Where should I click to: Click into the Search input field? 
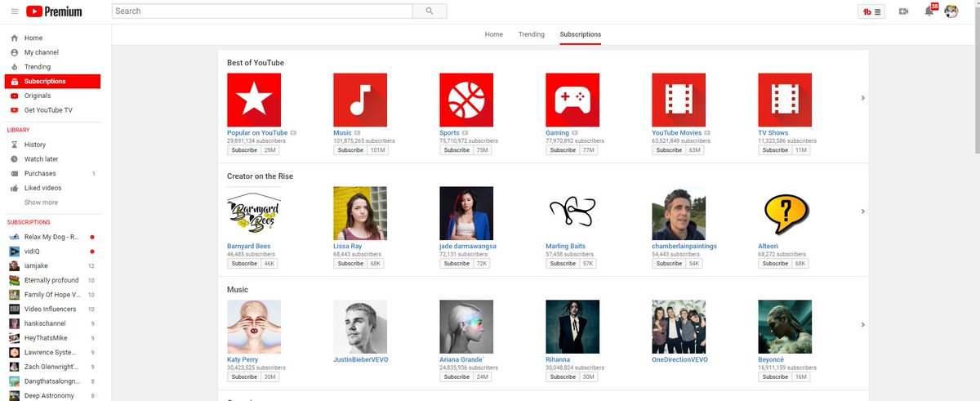262,11
